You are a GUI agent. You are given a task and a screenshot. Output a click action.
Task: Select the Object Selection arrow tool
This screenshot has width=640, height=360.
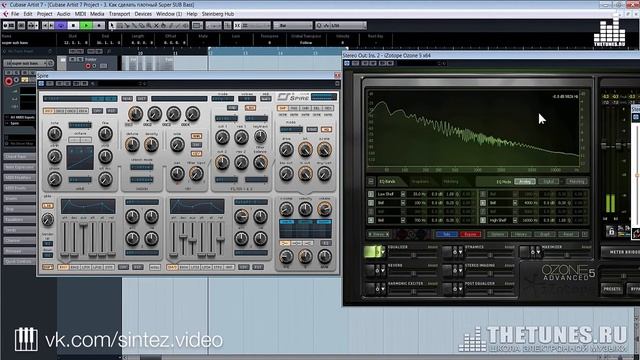pyautogui.click(x=112, y=25)
